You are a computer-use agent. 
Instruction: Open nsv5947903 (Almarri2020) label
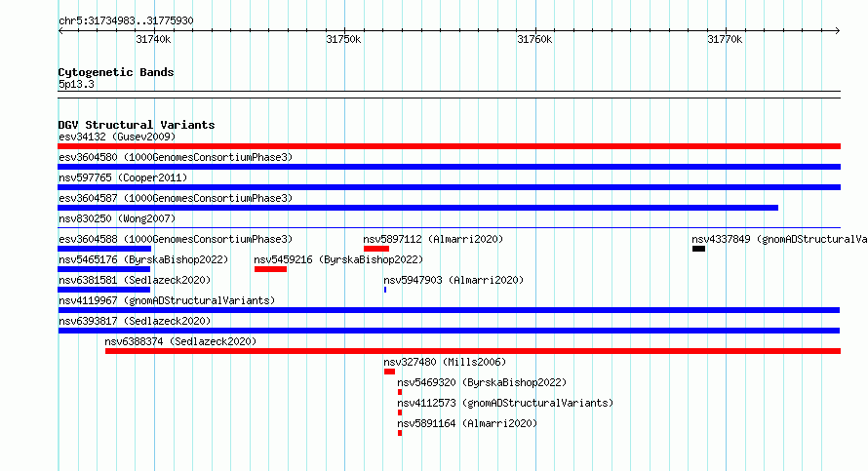click(454, 280)
